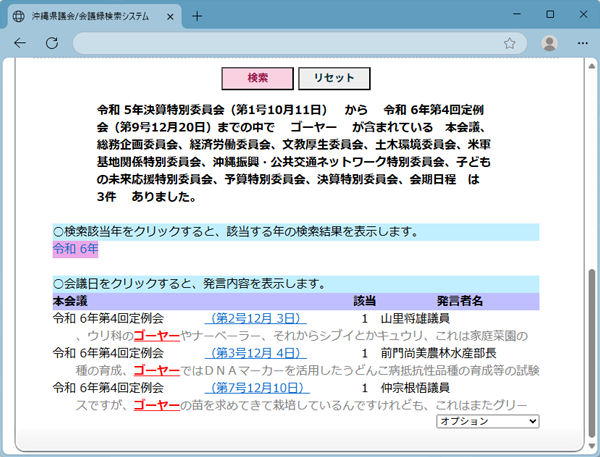The height and width of the screenshot is (457, 600).
Task: Click red ゴーヤー in the ウリ科 snippet
Action: click(157, 336)
